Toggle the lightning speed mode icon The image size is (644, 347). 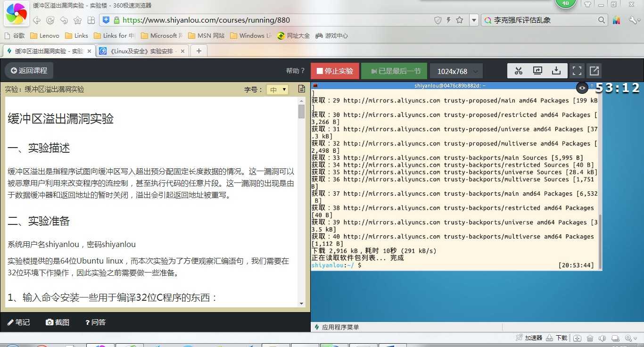pos(448,20)
